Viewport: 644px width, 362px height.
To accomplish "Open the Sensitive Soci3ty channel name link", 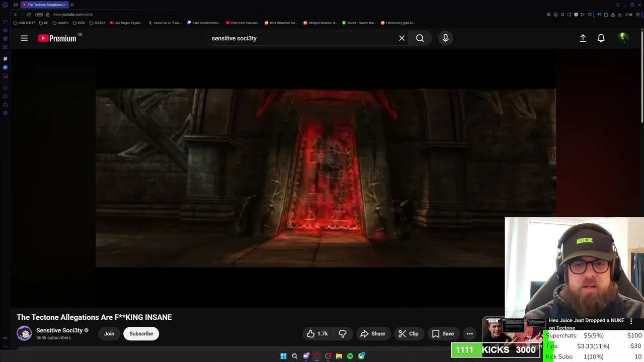I will 59,330.
